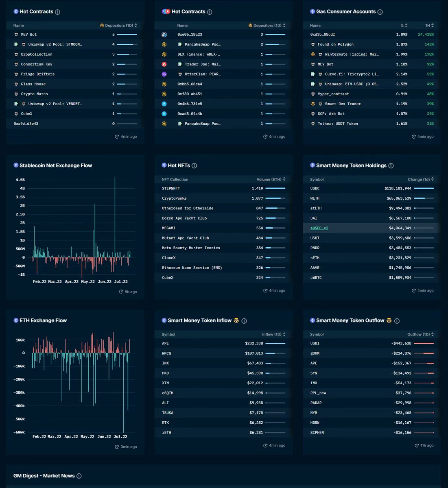Click the 0xe0b_18a23 chain icon

pyautogui.click(x=164, y=35)
